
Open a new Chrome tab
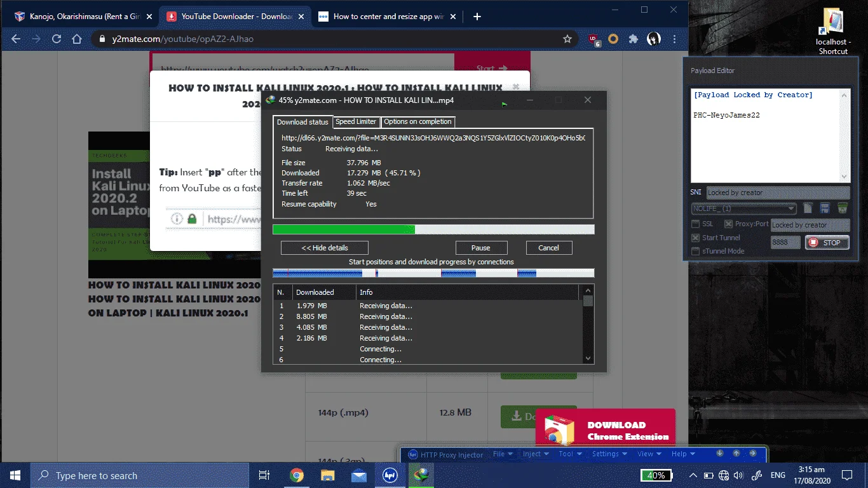point(477,17)
